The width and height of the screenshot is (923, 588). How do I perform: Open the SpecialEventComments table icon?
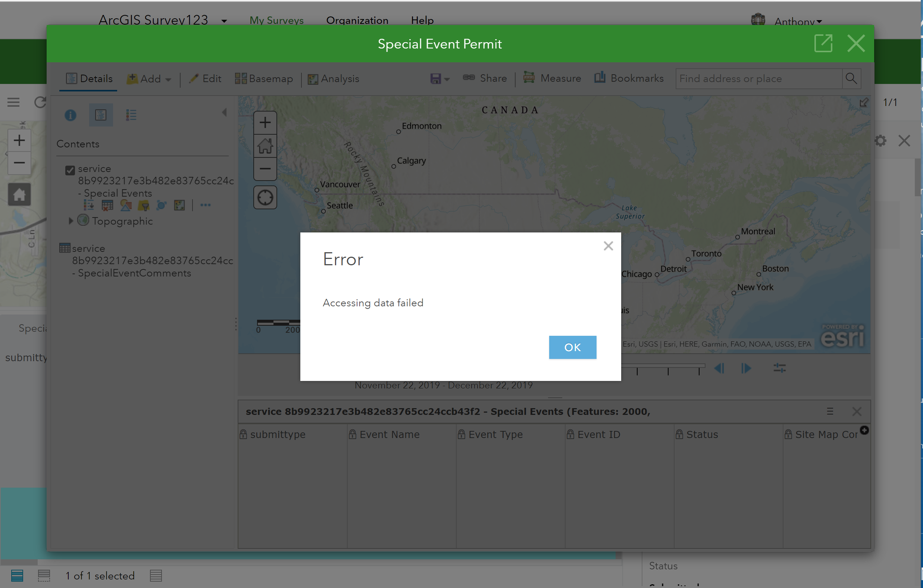(65, 248)
